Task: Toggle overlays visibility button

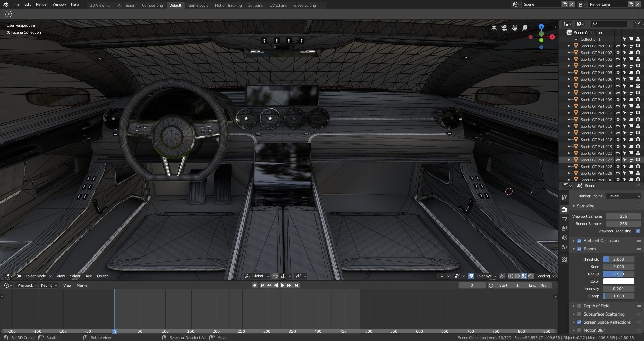Action: tap(471, 276)
